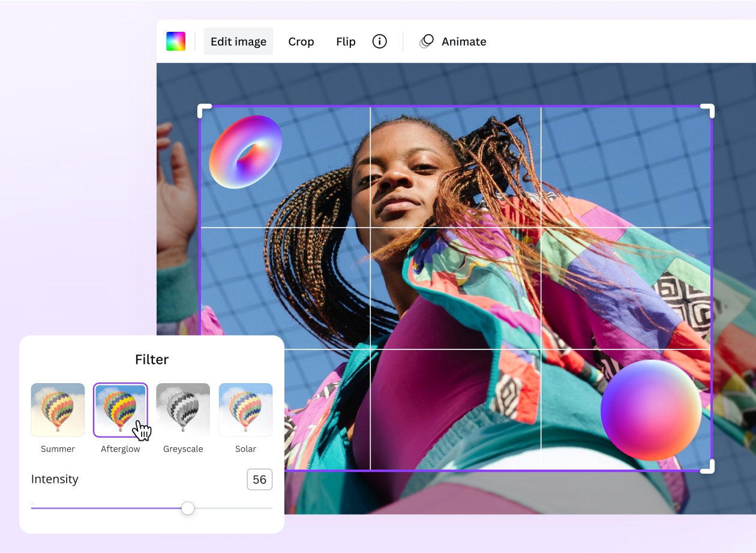Enable the Greyscale filter

pyautogui.click(x=183, y=409)
